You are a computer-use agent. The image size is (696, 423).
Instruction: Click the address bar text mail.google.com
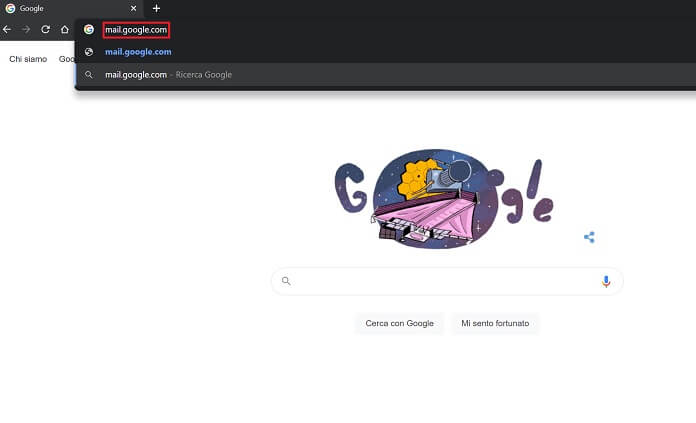[x=136, y=30]
